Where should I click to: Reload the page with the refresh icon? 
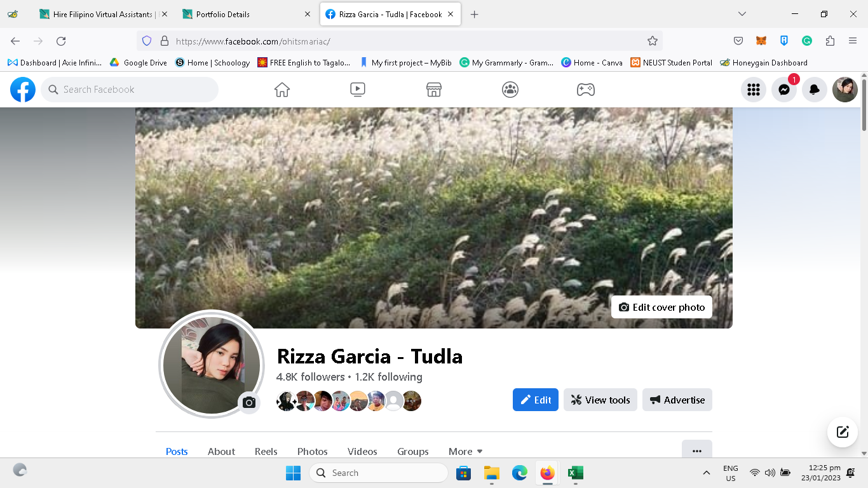click(x=61, y=41)
